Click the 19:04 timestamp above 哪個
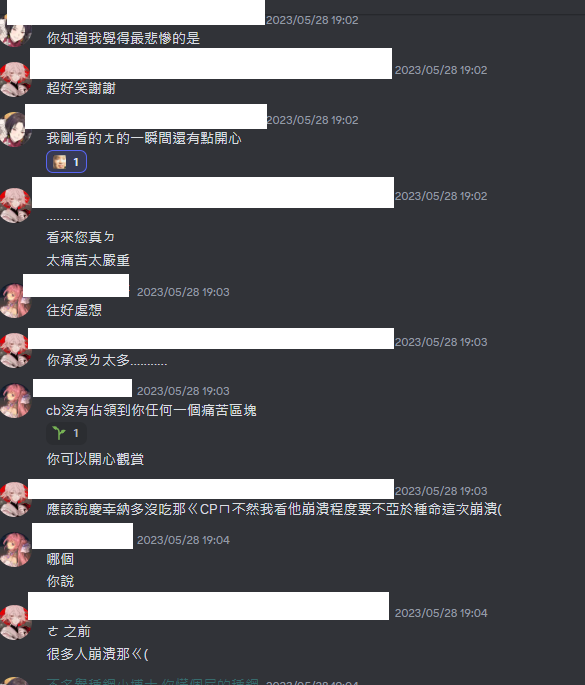 [183, 540]
